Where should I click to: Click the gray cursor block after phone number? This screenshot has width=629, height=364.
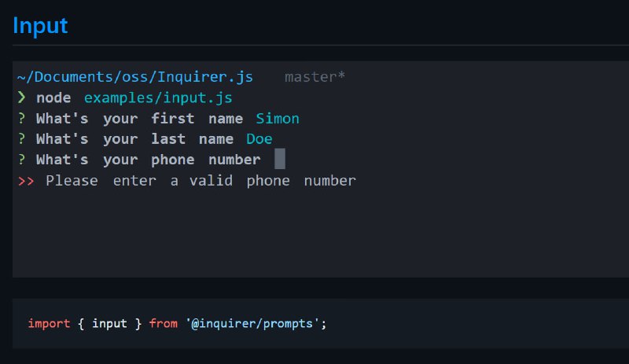click(280, 159)
